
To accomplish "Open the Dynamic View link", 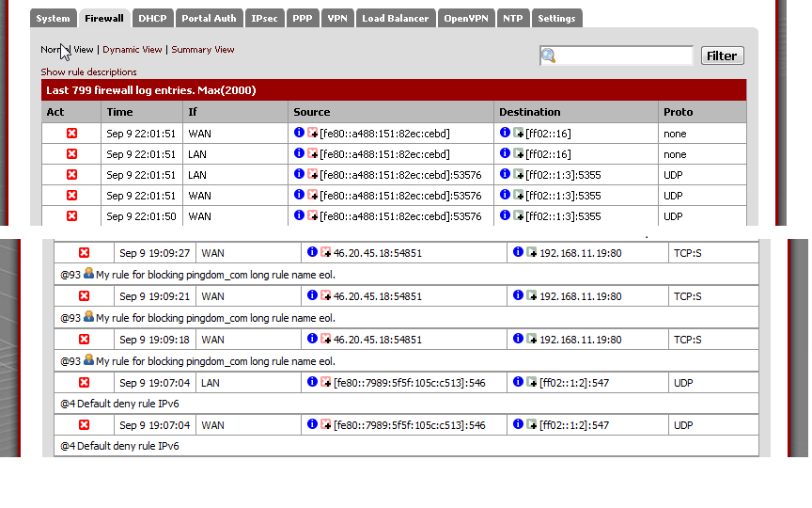I will coord(133,50).
